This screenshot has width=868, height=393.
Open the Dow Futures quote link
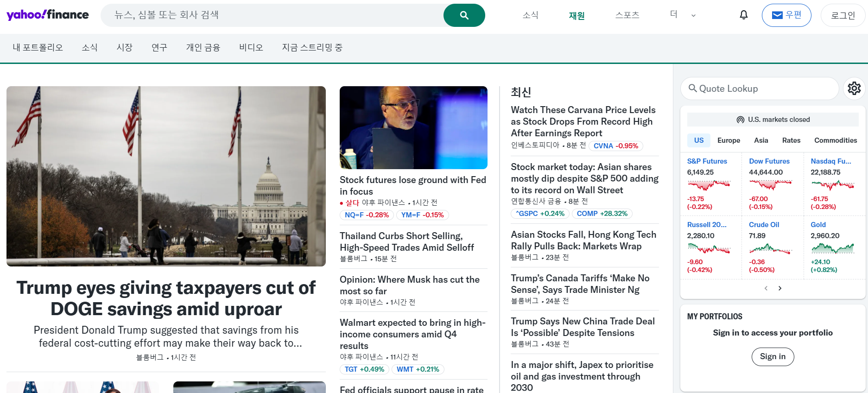click(769, 161)
